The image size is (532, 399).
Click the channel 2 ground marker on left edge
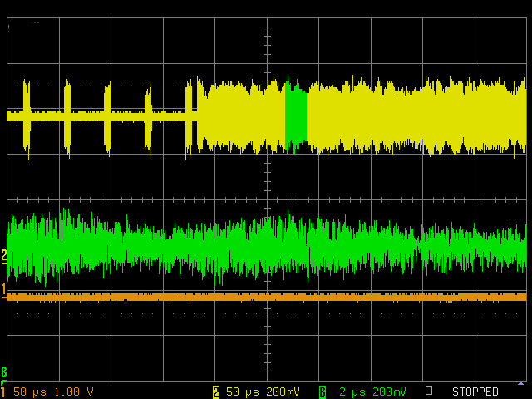[x=3, y=257]
